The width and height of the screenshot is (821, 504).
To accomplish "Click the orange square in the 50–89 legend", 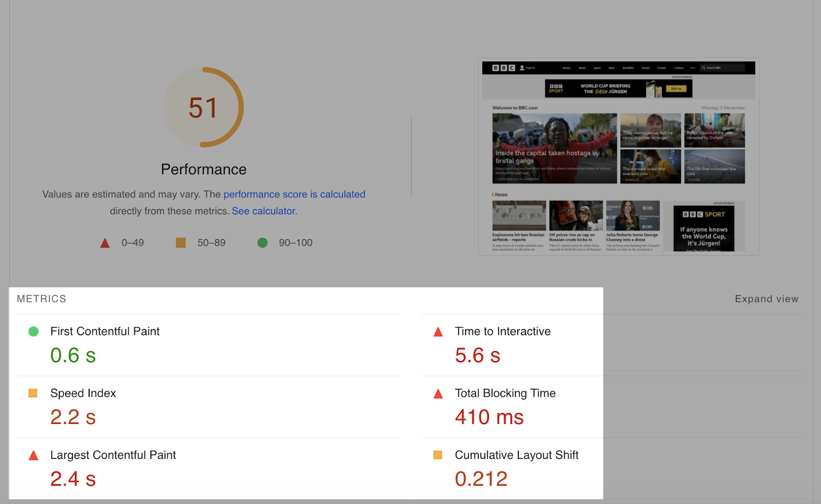I will pyautogui.click(x=180, y=243).
